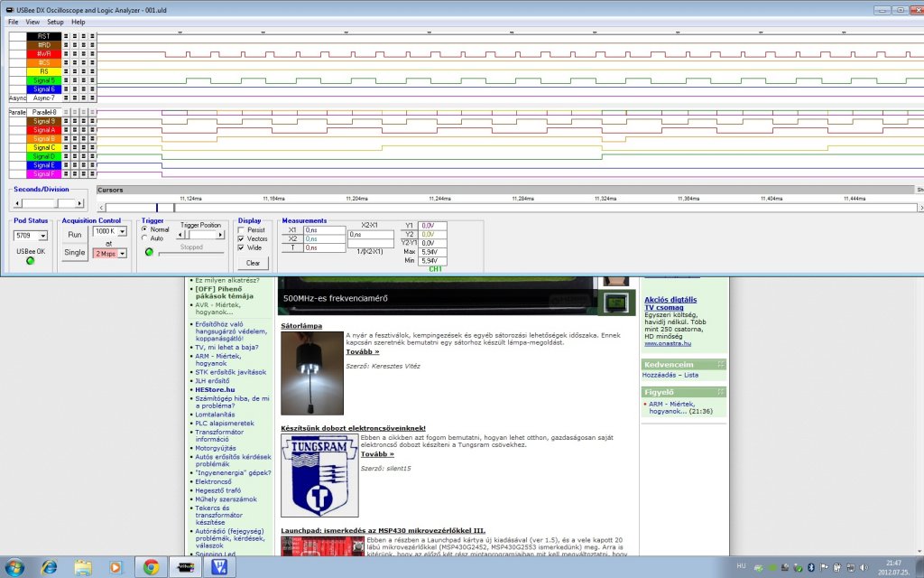924x578 pixels.
Task: Click the Windows Start button
Action: tap(15, 567)
